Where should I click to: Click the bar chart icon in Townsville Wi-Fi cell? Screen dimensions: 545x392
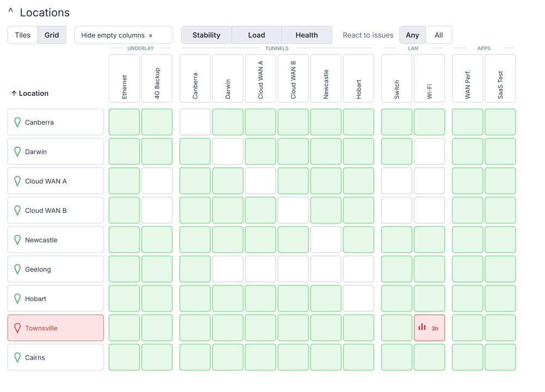422,327
